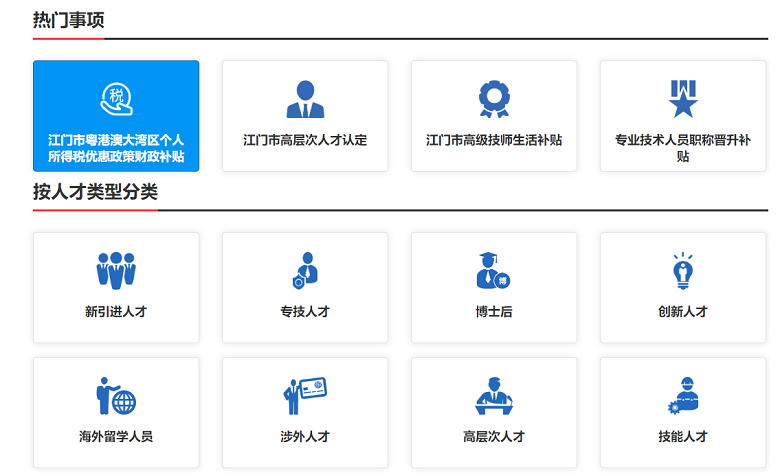Open the 新引进人才 category label
The height and width of the screenshot is (473, 780).
click(116, 312)
